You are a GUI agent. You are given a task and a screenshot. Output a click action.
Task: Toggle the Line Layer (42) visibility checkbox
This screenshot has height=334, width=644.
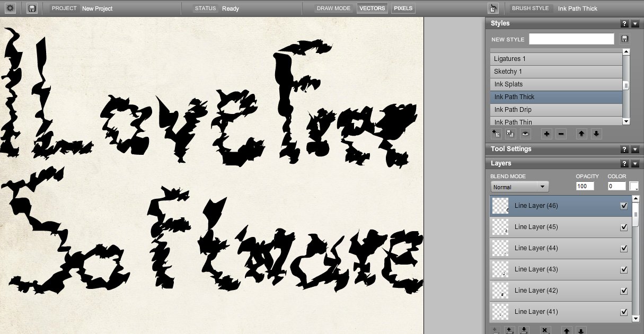624,291
